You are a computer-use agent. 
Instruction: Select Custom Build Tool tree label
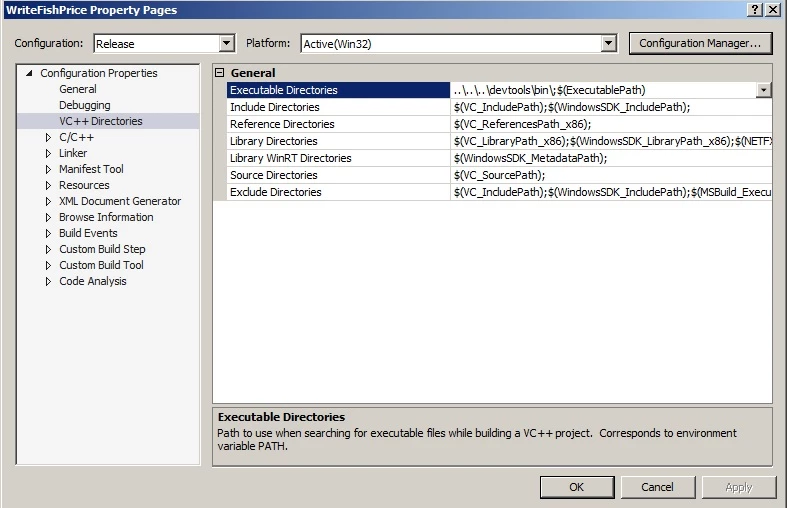[x=101, y=266]
